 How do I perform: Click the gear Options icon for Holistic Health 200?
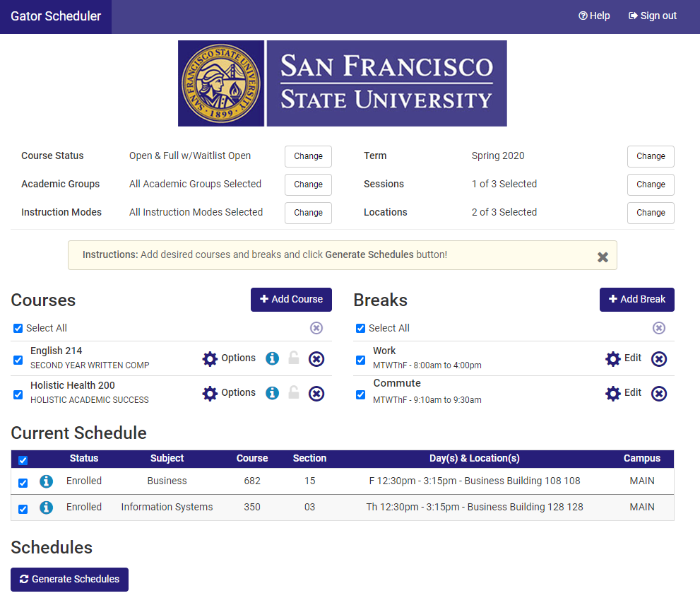229,393
